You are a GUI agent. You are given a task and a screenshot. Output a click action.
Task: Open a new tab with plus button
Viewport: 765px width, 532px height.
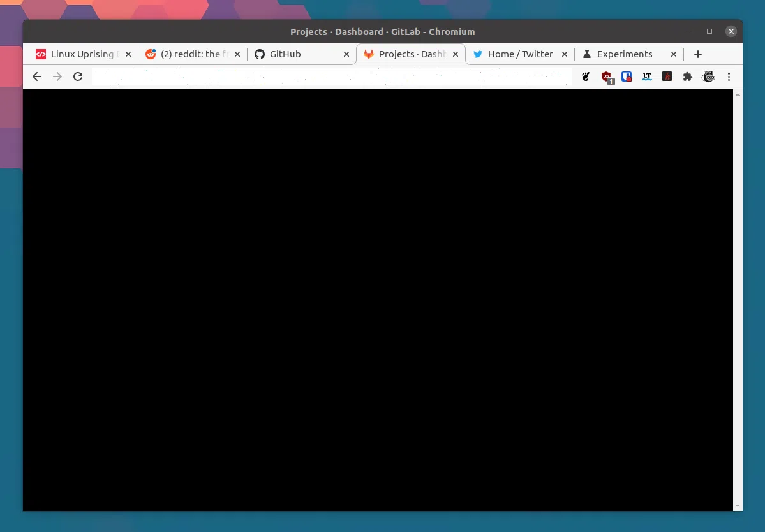pos(698,54)
